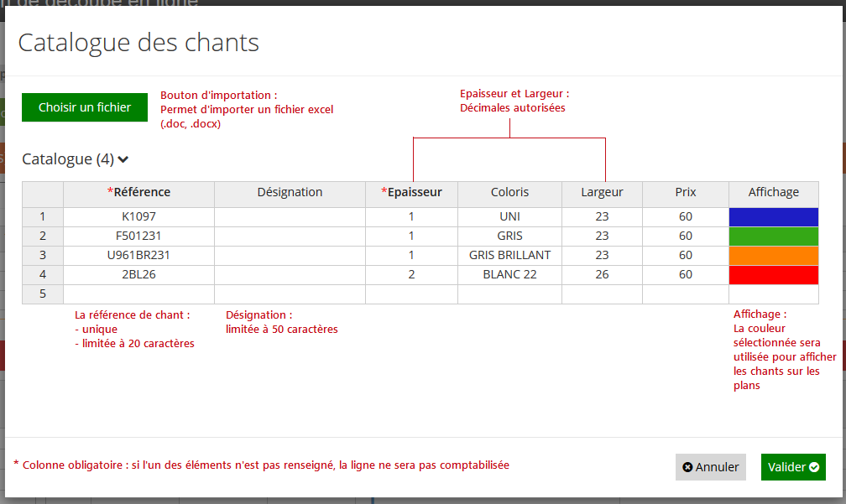Click the Prix value for 2BL26

686,275
